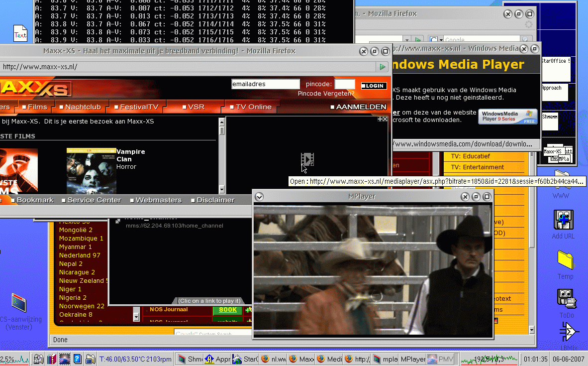
Task: Click the NOS Journaal entry
Action: [168, 309]
